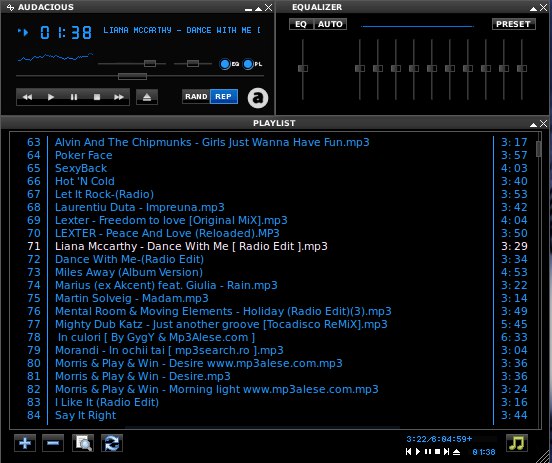
Task: Click the balance slider handle
Action: click(193, 64)
